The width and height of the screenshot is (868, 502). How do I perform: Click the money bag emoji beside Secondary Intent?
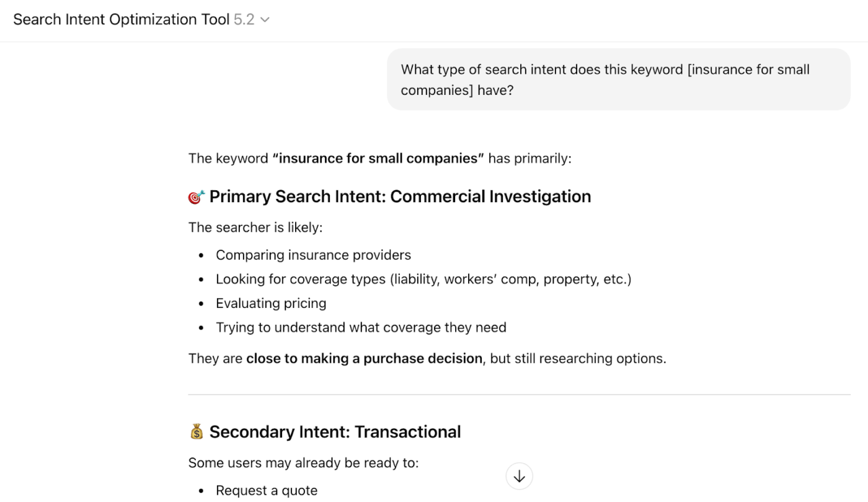pyautogui.click(x=197, y=431)
